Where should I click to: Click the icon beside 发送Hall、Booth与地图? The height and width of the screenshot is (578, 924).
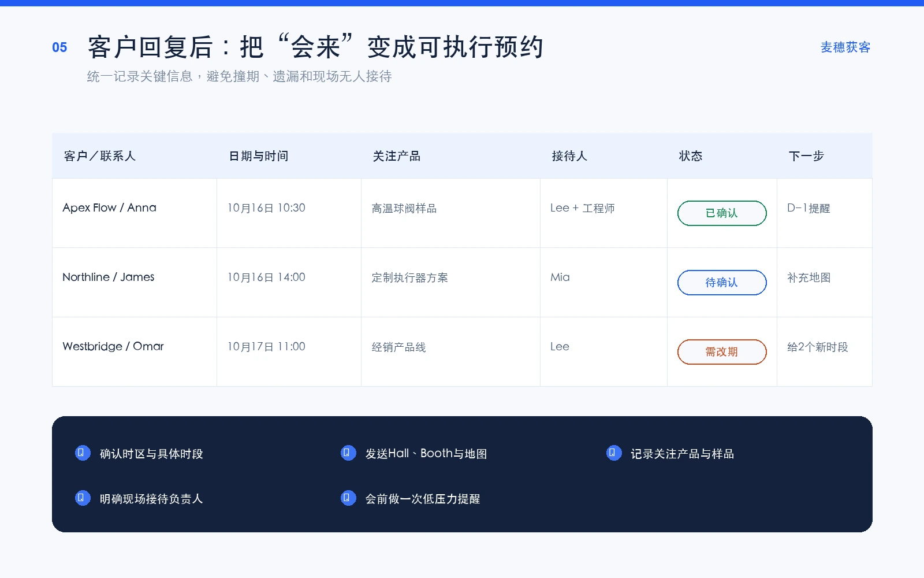point(348,453)
